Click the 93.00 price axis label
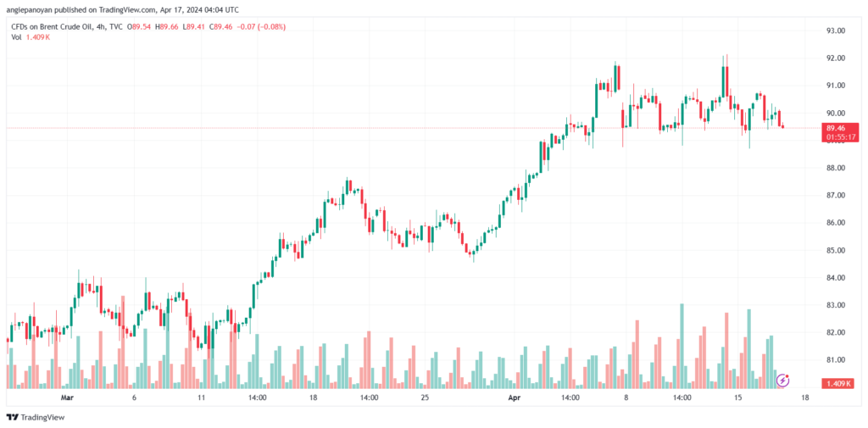 click(835, 31)
